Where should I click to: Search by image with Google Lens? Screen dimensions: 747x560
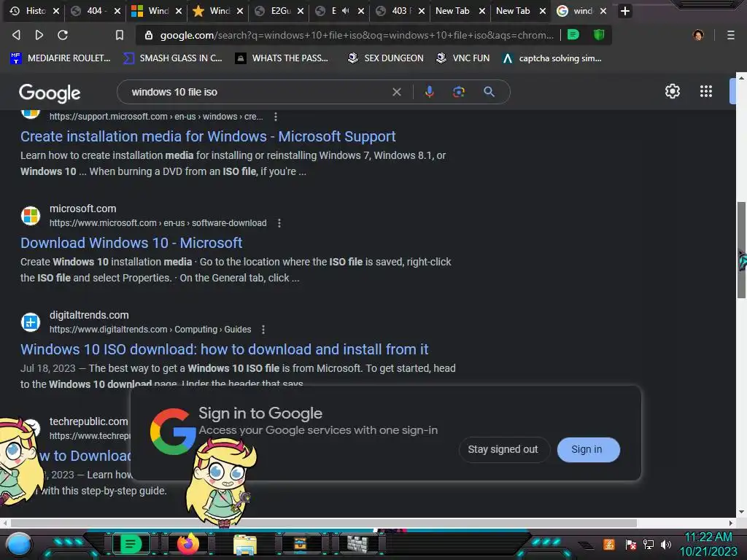pos(458,92)
